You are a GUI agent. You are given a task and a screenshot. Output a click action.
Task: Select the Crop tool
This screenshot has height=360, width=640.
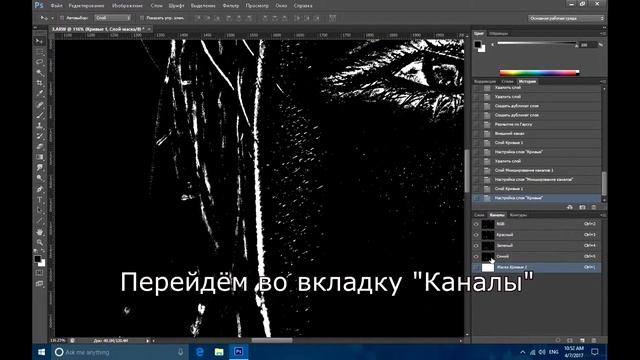tap(40, 83)
